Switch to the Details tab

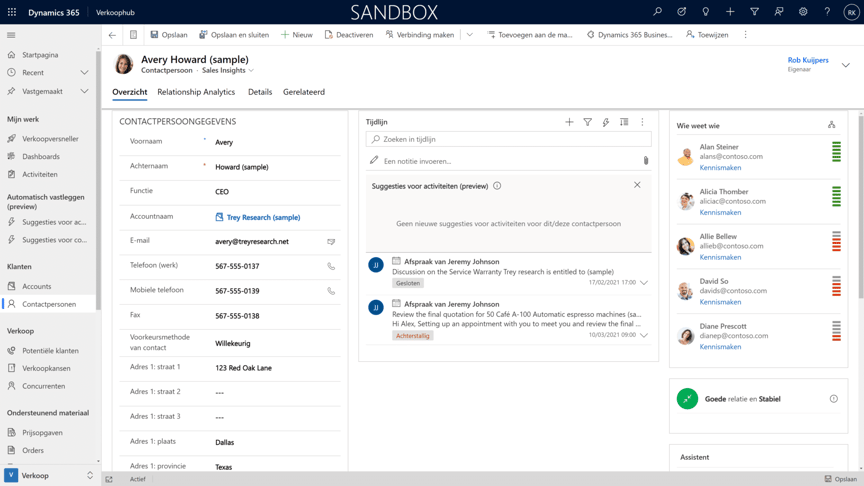260,92
